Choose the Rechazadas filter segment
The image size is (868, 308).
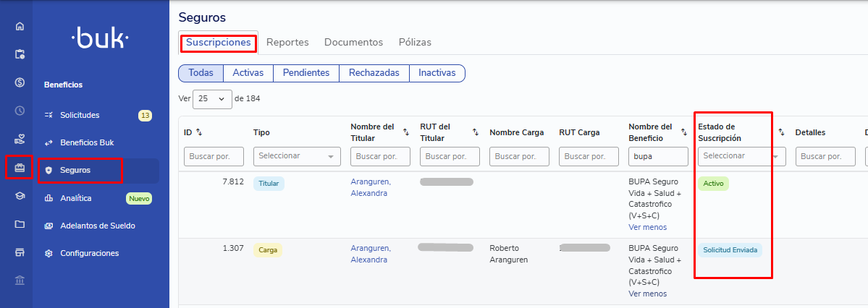(374, 73)
